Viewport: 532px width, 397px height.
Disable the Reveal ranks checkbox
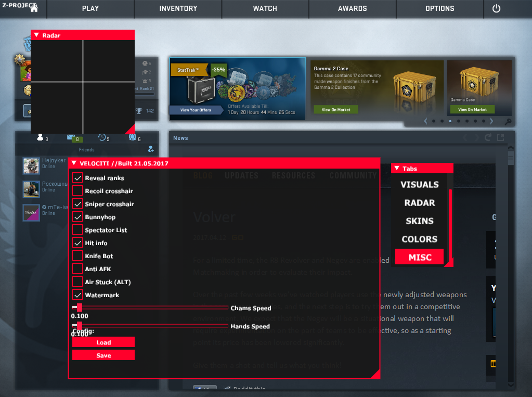coord(77,177)
